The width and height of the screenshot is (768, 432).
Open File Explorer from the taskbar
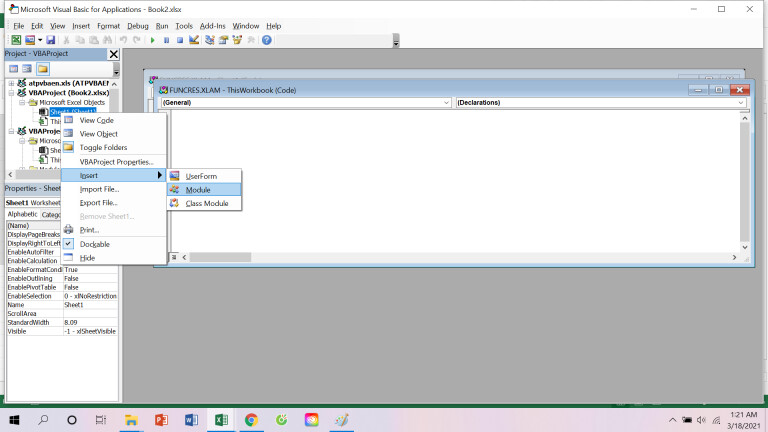[x=131, y=420]
